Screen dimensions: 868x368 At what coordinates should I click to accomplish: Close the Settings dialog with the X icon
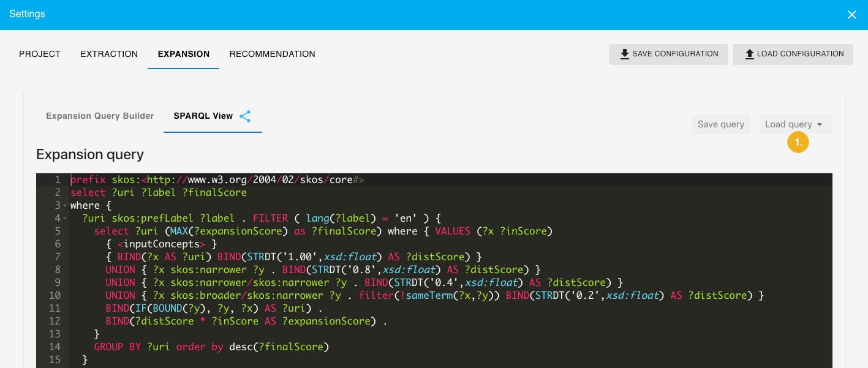pyautogui.click(x=852, y=15)
